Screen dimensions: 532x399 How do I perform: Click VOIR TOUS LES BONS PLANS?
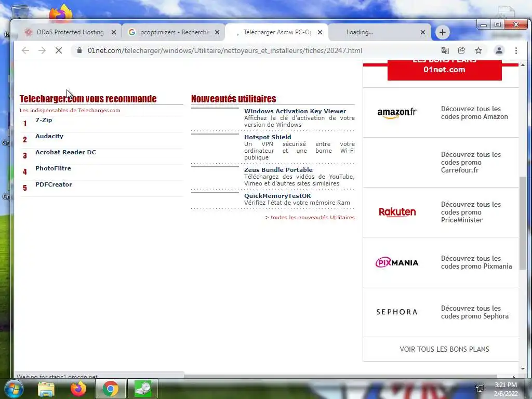click(x=444, y=349)
